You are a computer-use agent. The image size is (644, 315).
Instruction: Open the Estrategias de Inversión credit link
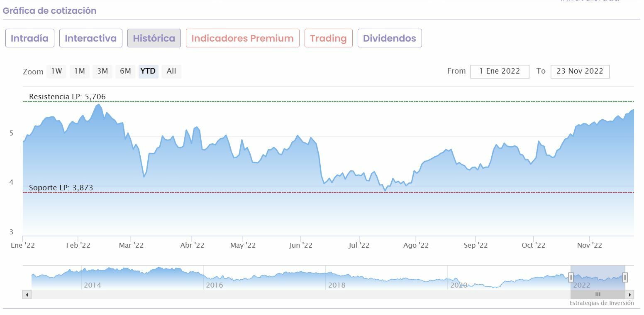click(x=601, y=303)
